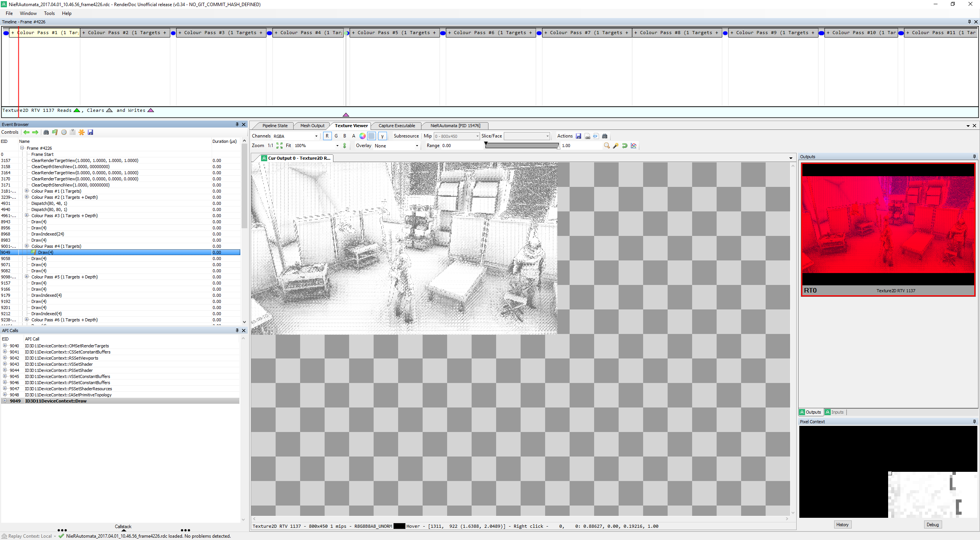Click the save texture floppy icon beside Actions

coord(578,136)
